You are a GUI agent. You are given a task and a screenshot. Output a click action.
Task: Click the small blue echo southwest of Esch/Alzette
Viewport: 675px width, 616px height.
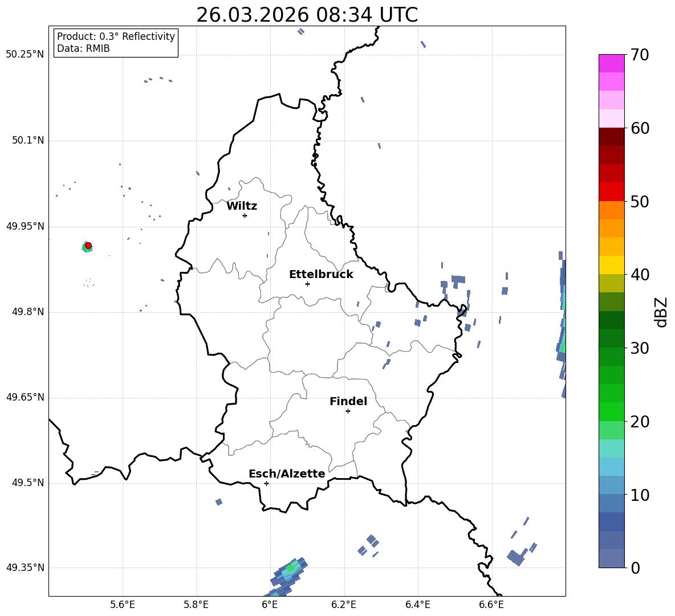(219, 501)
